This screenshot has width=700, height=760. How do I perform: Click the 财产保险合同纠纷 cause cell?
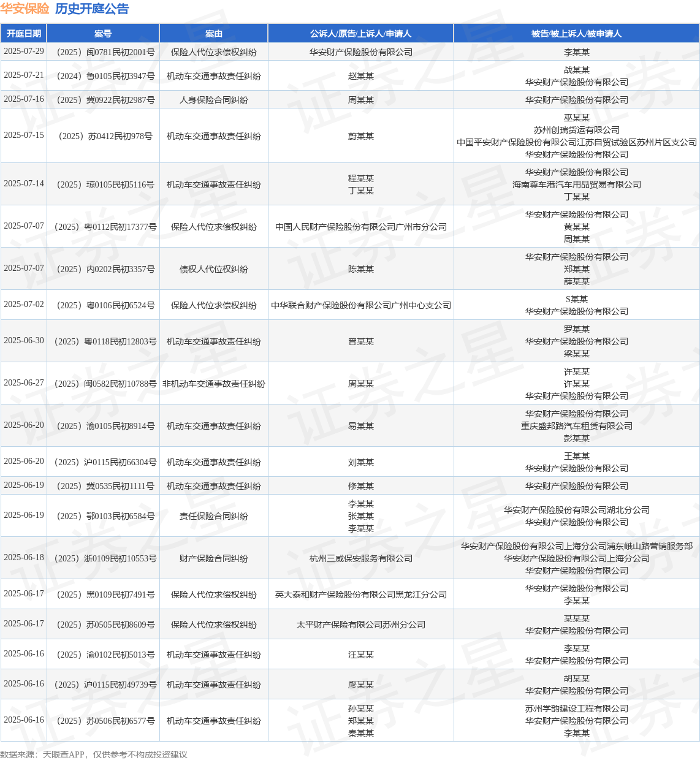tap(214, 558)
